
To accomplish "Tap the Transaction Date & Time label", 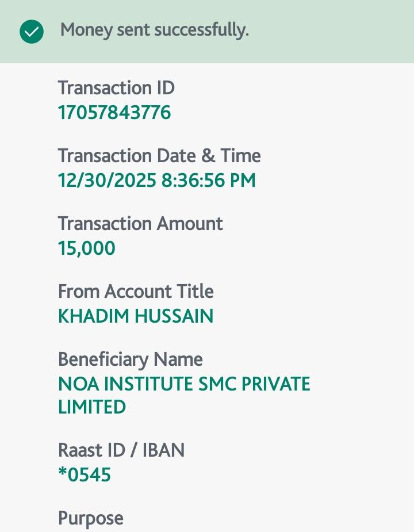I will [159, 156].
